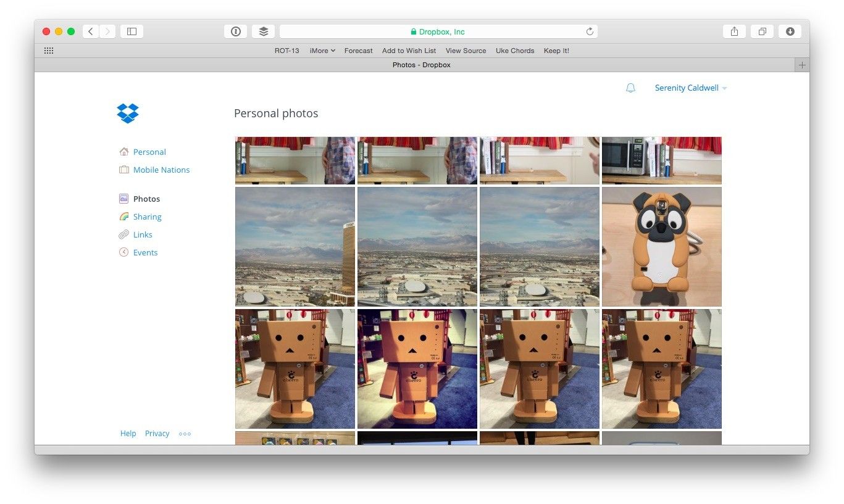Open the Top Sites grid icon
844x504 pixels.
pos(49,51)
